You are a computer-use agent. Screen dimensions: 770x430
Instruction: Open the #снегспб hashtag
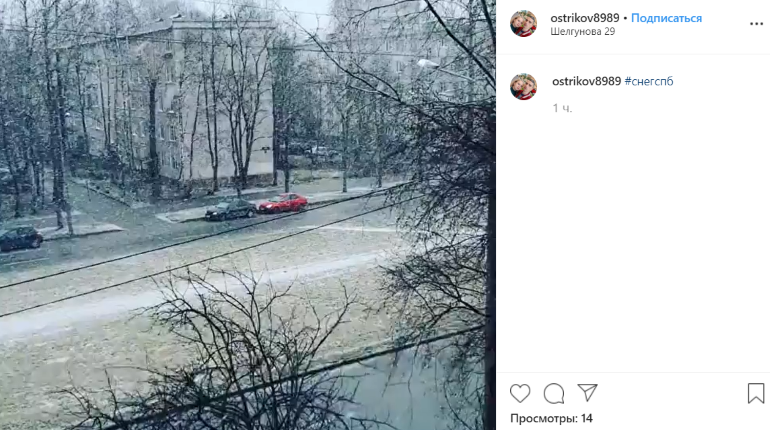[649, 81]
